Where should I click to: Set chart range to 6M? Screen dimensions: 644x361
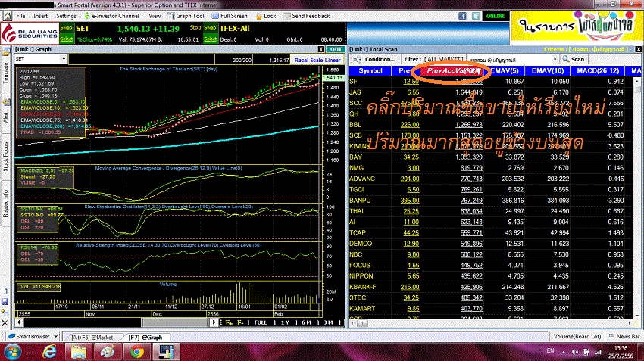pos(306,323)
